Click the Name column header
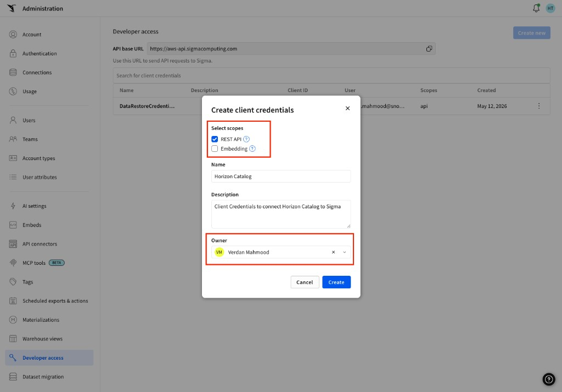The height and width of the screenshot is (392, 562). (127, 90)
